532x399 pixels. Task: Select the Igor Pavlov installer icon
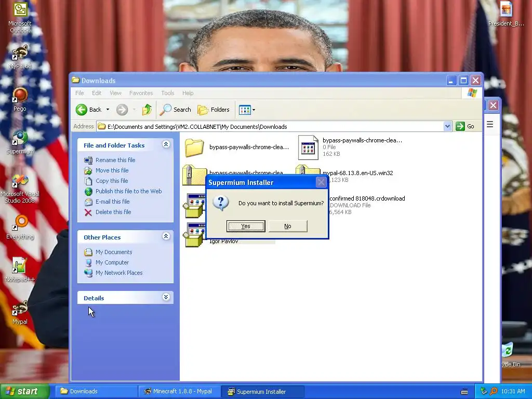pyautogui.click(x=194, y=235)
